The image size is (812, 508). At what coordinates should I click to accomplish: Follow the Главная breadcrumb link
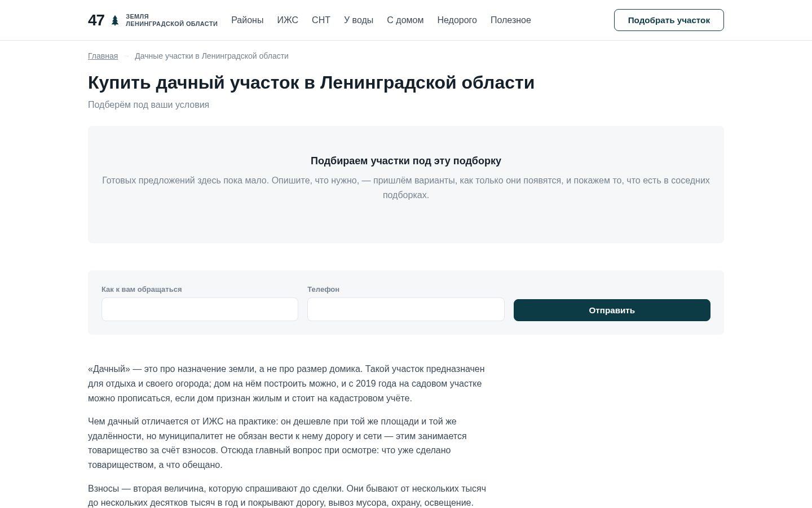(x=103, y=56)
